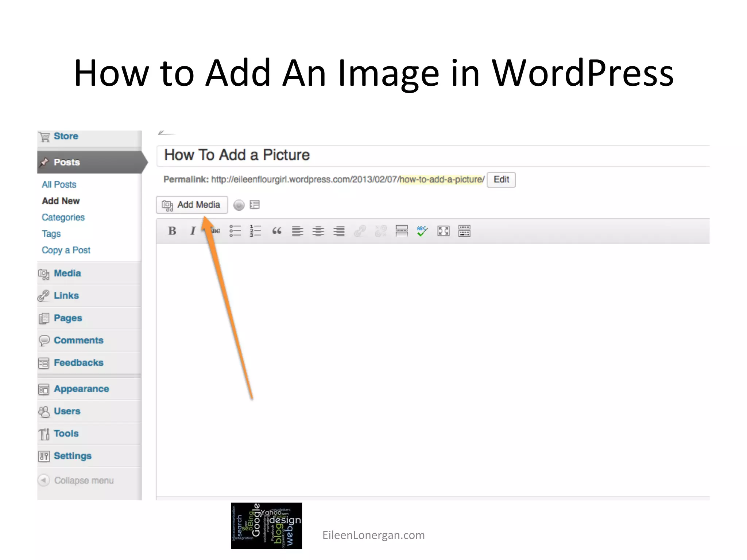
Task: Click the unlink icon
Action: (381, 231)
